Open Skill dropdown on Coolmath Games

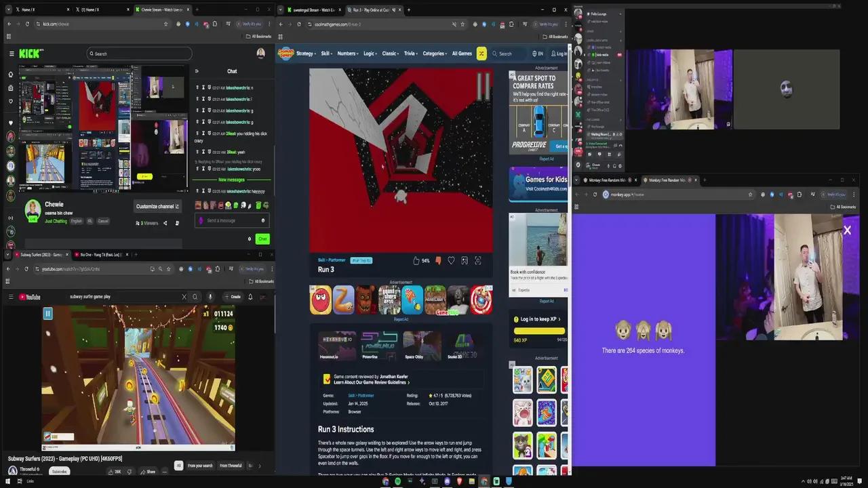[327, 54]
